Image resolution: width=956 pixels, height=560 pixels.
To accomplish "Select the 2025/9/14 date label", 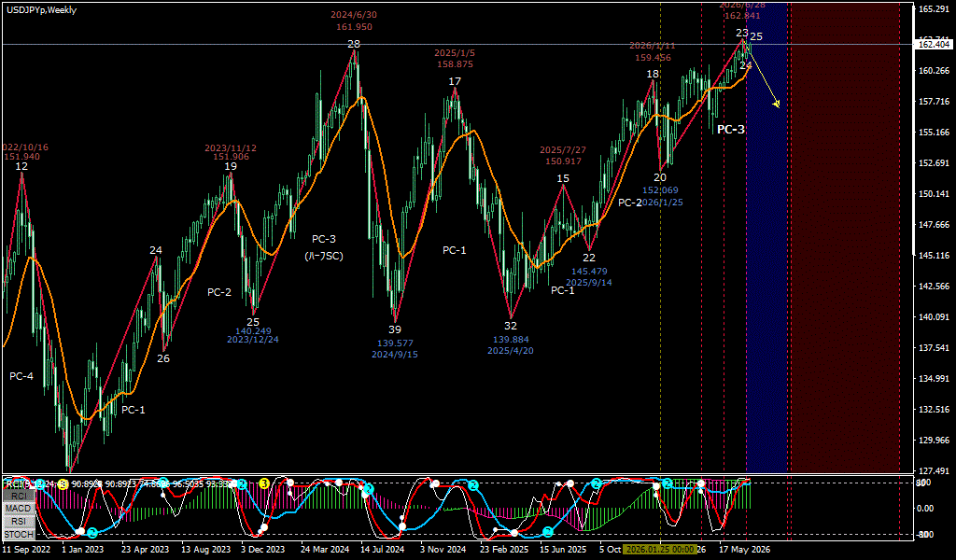I will click(x=589, y=283).
